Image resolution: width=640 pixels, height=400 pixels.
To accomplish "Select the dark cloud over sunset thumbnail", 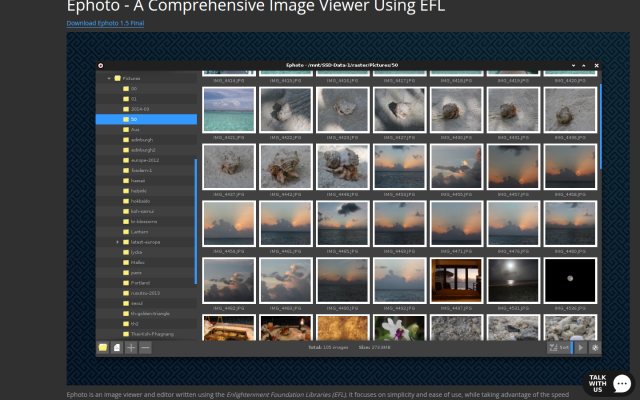I will pyautogui.click(x=342, y=223).
